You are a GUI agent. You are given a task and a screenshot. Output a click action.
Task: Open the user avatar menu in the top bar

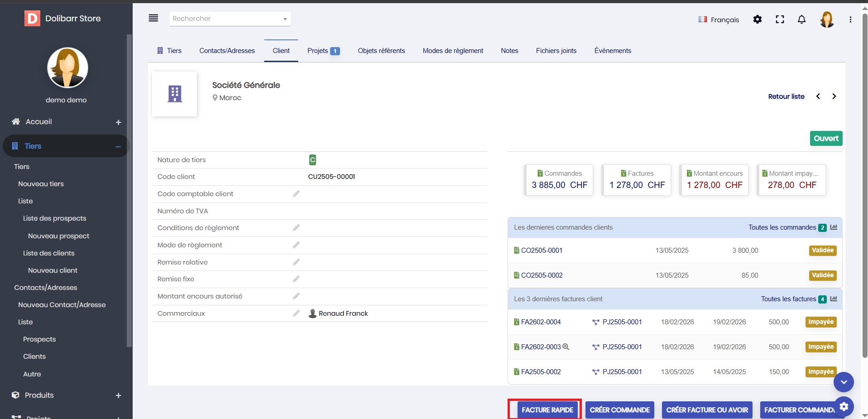tap(827, 19)
